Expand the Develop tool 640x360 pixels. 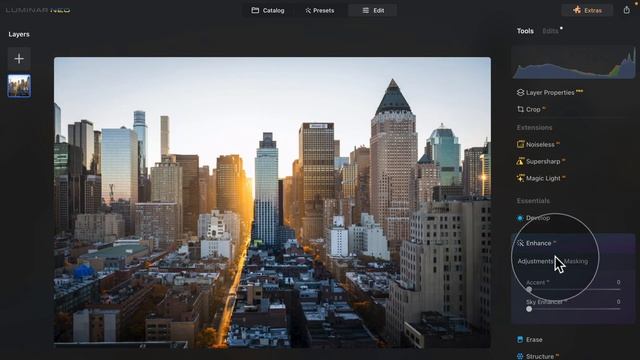pyautogui.click(x=538, y=218)
